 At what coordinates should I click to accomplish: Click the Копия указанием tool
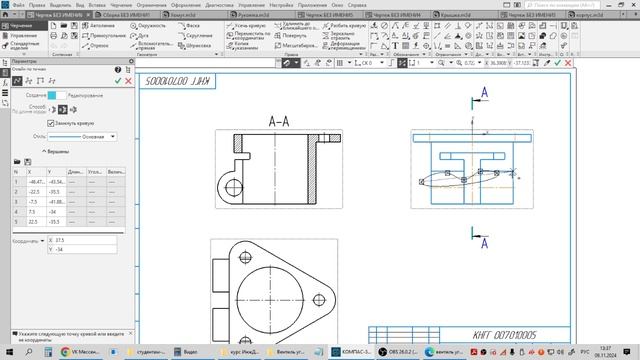pyautogui.click(x=242, y=46)
